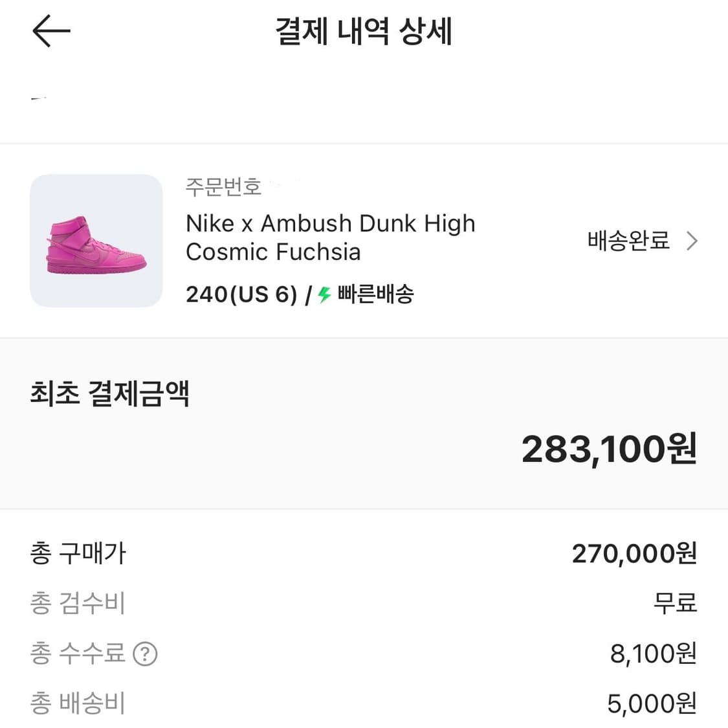Open the 배송완료 shipment details expander

coord(627,241)
